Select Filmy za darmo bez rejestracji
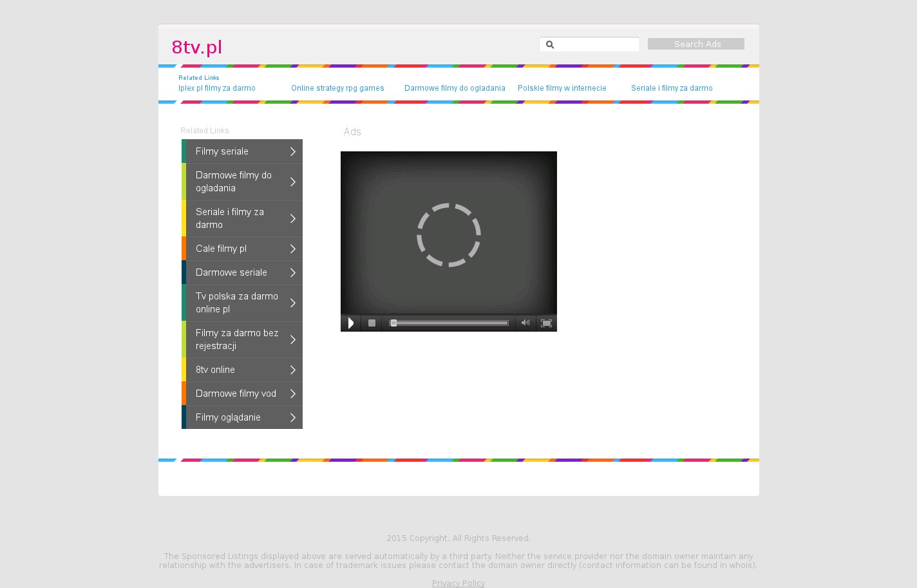The height and width of the screenshot is (588, 917). pyautogui.click(x=237, y=339)
